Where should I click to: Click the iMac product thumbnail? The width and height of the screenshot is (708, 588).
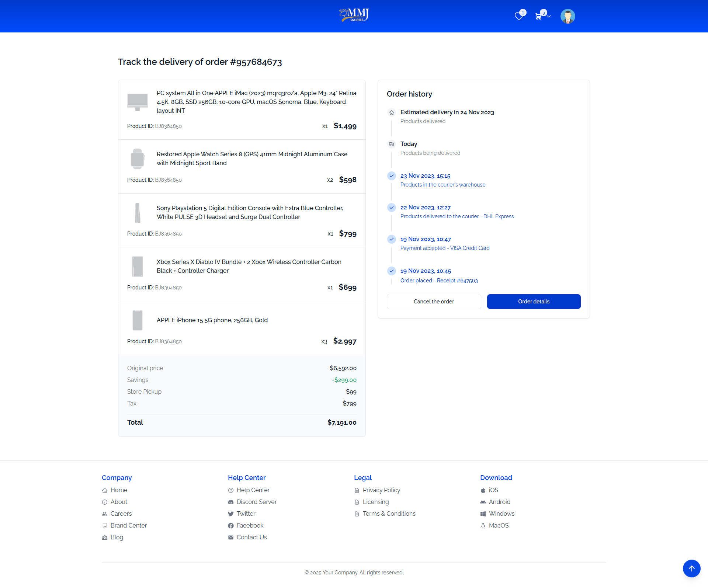click(137, 102)
